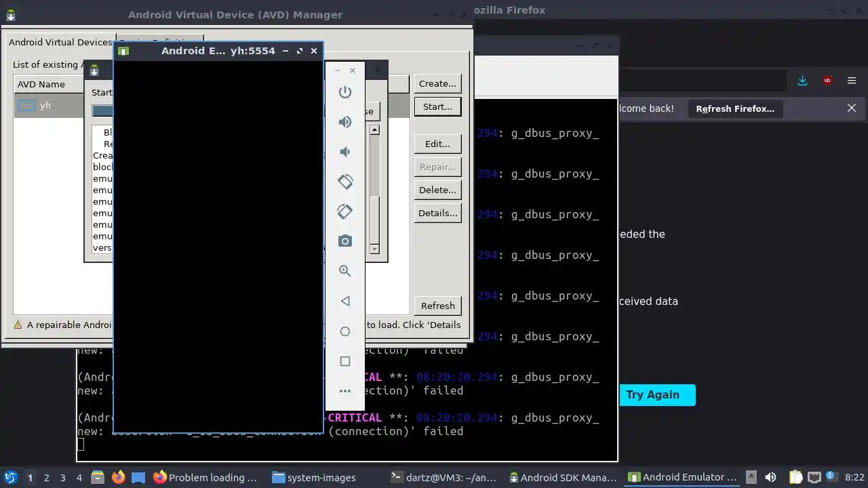Open the volume control tray icon
Viewport: 868px width, 488px height.
coord(770,477)
